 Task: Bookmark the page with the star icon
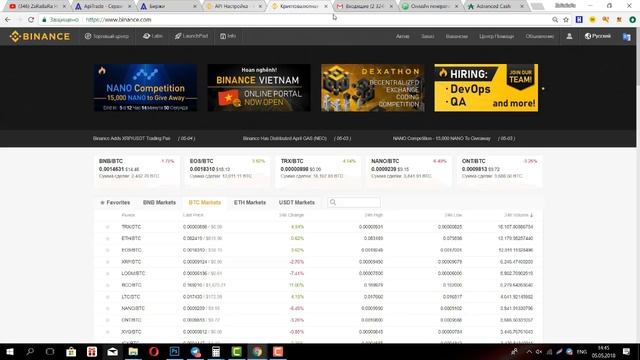[566, 20]
